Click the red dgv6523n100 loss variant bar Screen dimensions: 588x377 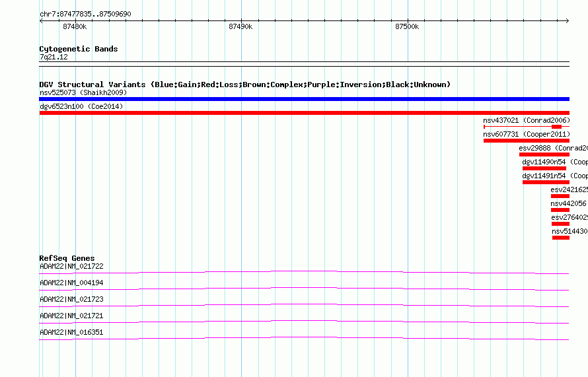304,113
